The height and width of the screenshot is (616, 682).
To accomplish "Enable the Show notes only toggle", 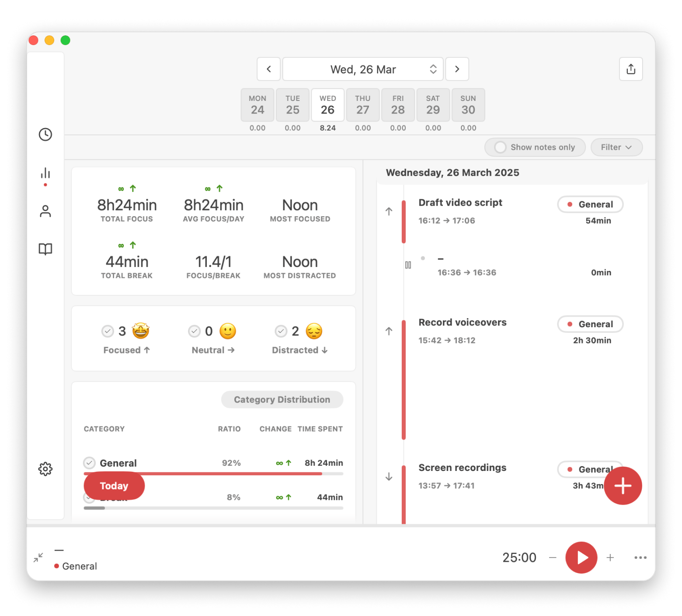I will pos(500,147).
